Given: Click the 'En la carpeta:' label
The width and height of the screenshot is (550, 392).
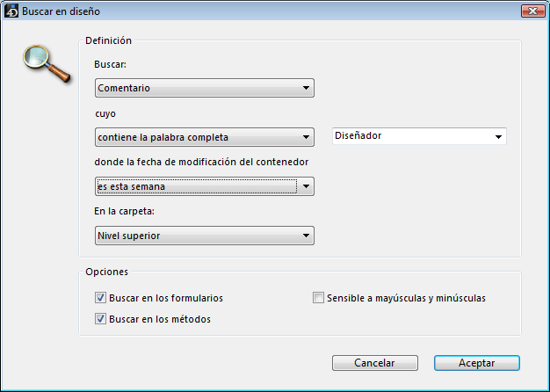Looking at the screenshot, I should pos(124,212).
